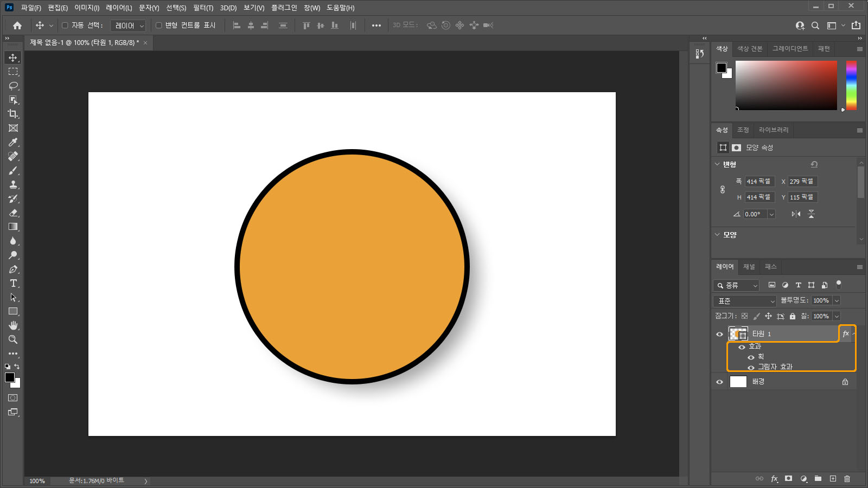This screenshot has width=868, height=488.
Task: Select the Pen tool
Action: pos(13,269)
